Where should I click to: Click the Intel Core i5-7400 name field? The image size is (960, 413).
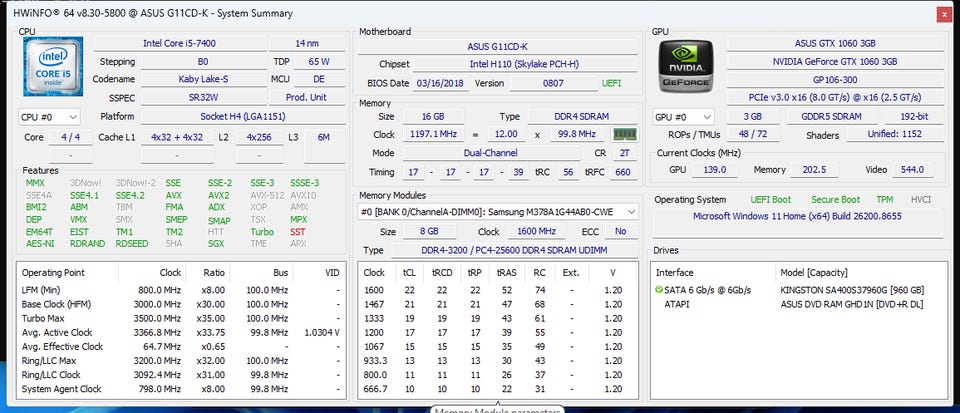coord(179,43)
